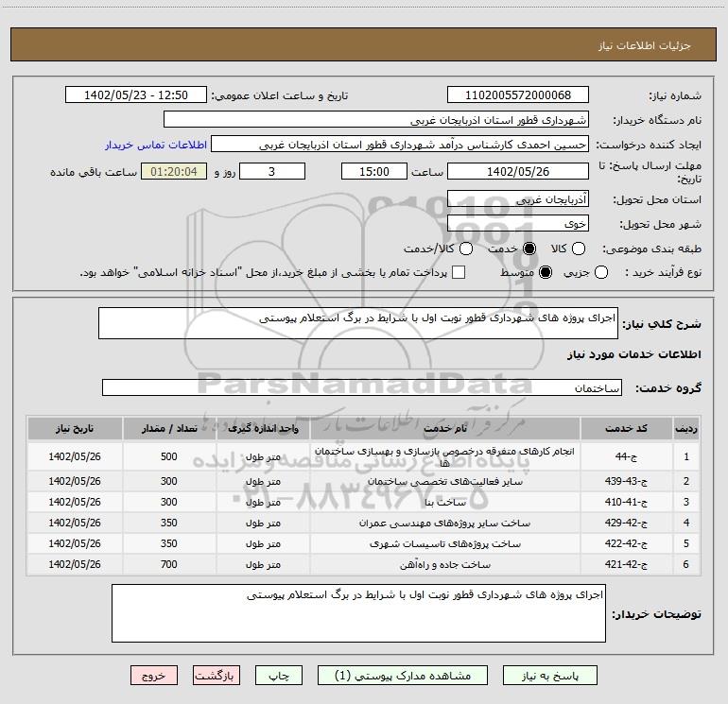Click the جزئیات اطلاعات نیاز header title
The width and height of the screenshot is (728, 704).
(645, 45)
